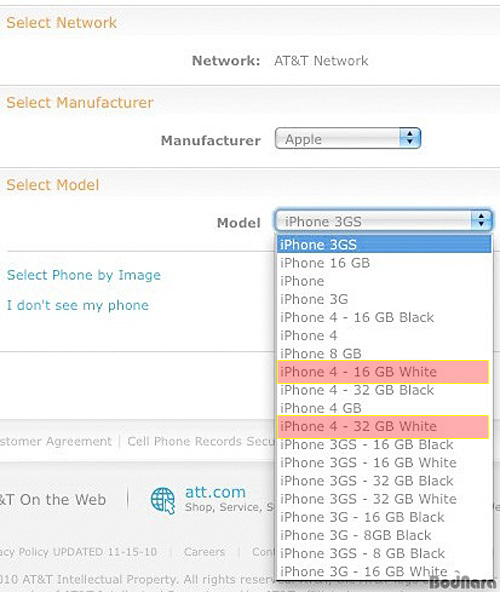
Task: Click the att.com globe icon
Action: 163,501
